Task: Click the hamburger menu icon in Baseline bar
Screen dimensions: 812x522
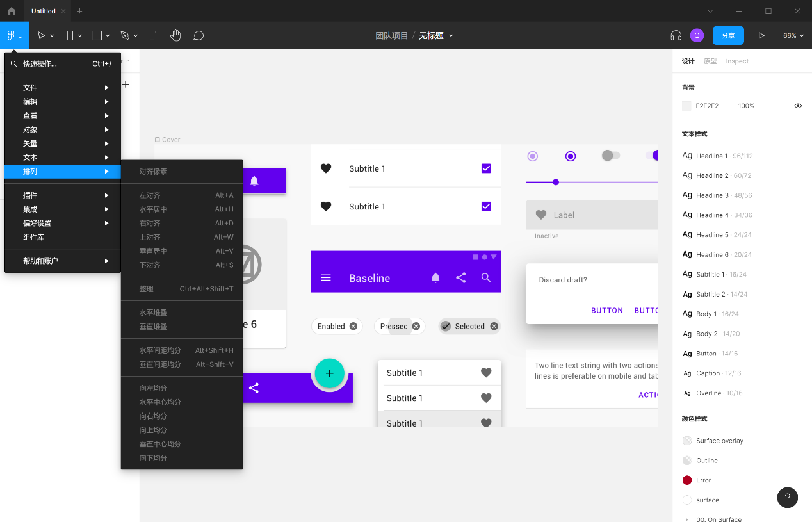Action: pos(326,278)
